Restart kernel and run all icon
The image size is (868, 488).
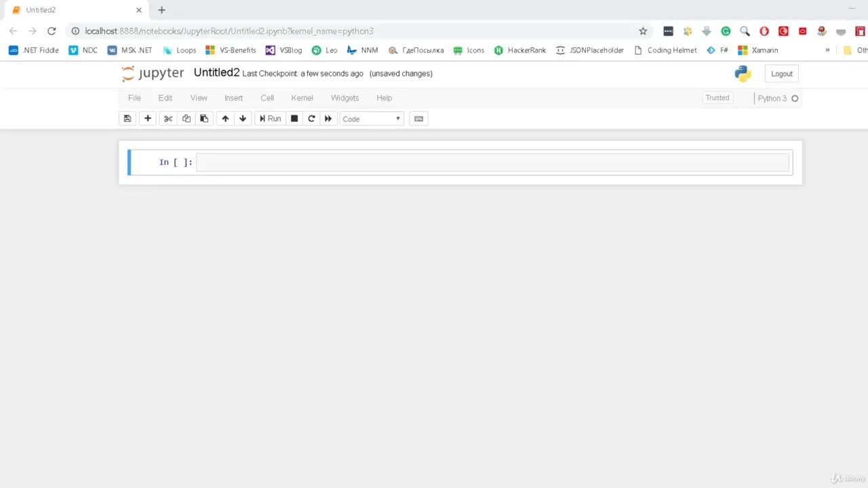click(x=328, y=119)
